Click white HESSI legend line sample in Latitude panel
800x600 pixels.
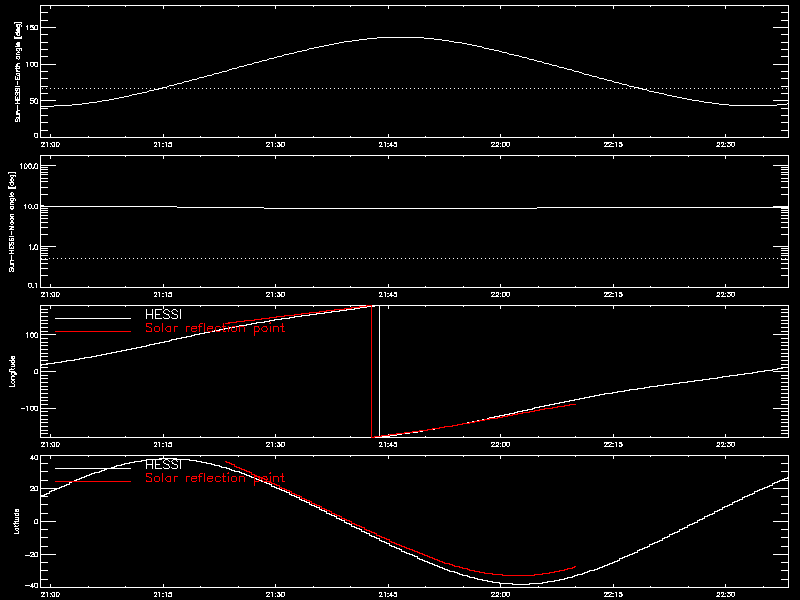click(93, 468)
